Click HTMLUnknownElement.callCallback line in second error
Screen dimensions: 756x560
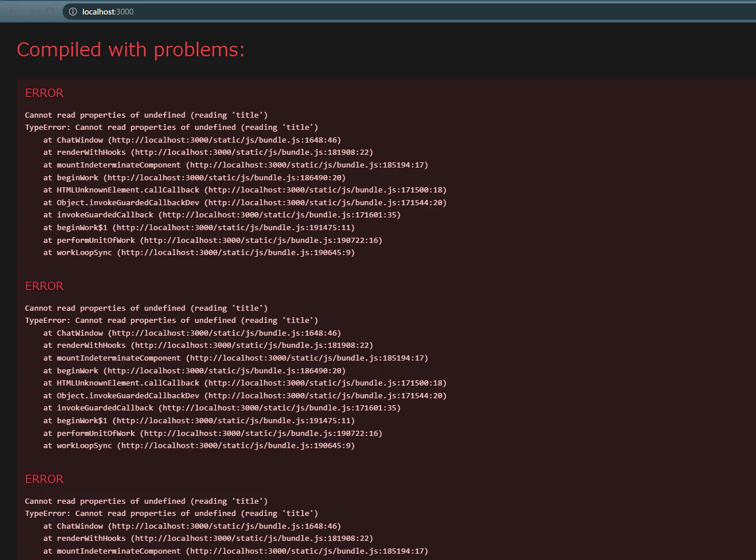click(x=244, y=383)
